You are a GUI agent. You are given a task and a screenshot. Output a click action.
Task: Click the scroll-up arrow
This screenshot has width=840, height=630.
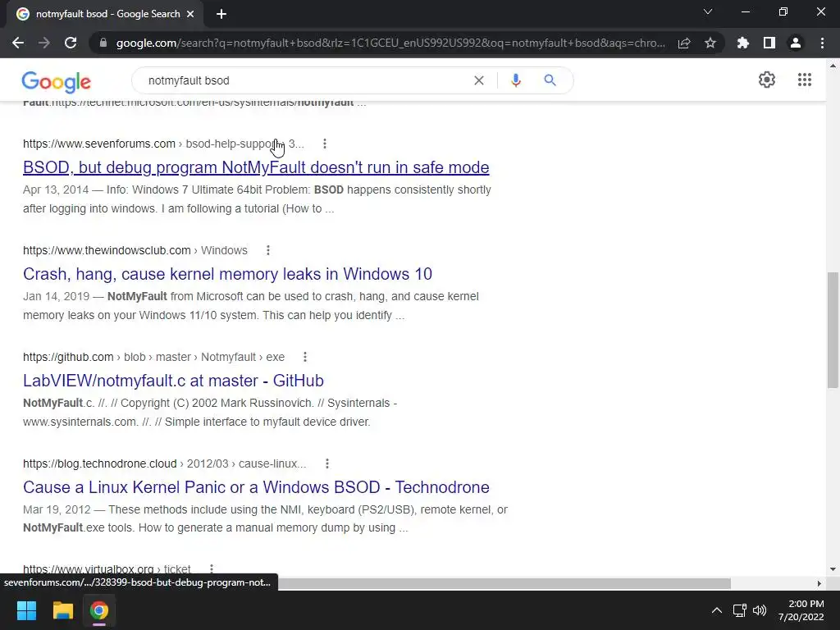click(833, 66)
